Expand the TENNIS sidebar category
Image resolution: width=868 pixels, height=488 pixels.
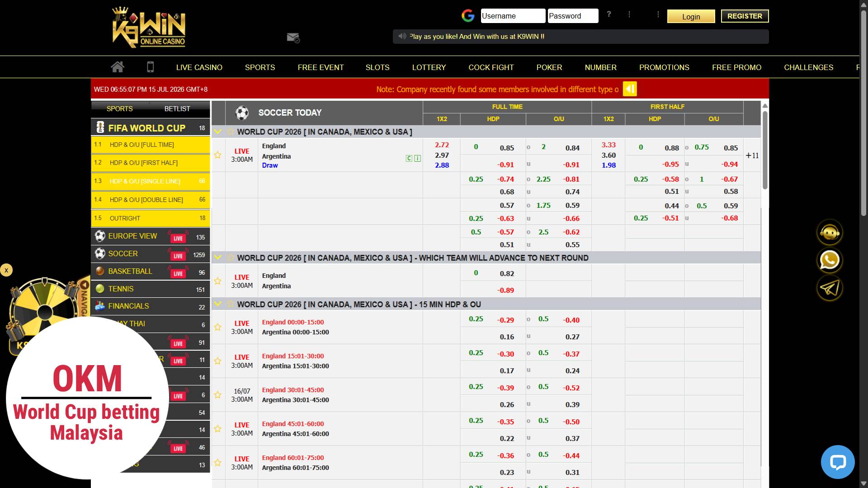pyautogui.click(x=151, y=289)
